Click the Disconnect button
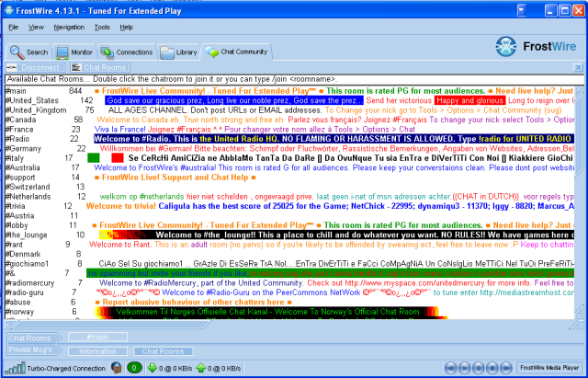Screen dimensions: 588x378 [x=35, y=67]
